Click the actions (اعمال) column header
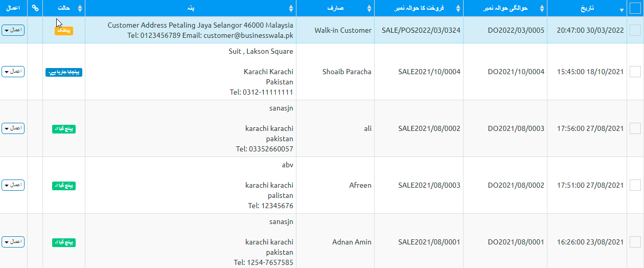 click(13, 8)
